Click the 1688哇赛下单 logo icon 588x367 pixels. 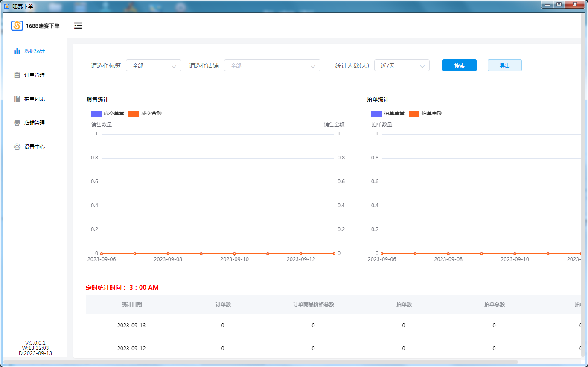coord(17,26)
